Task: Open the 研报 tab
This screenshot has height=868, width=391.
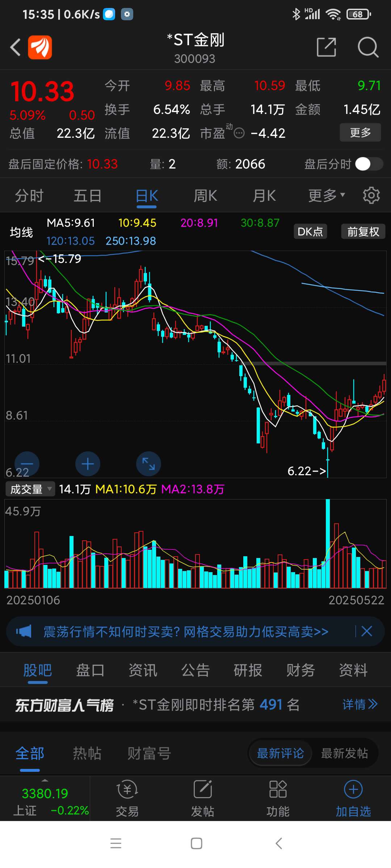Action: (x=248, y=670)
